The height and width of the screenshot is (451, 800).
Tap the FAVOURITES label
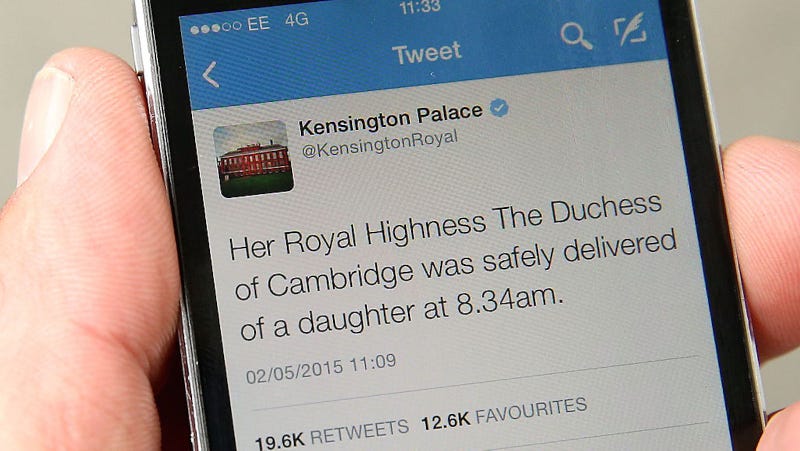click(532, 410)
